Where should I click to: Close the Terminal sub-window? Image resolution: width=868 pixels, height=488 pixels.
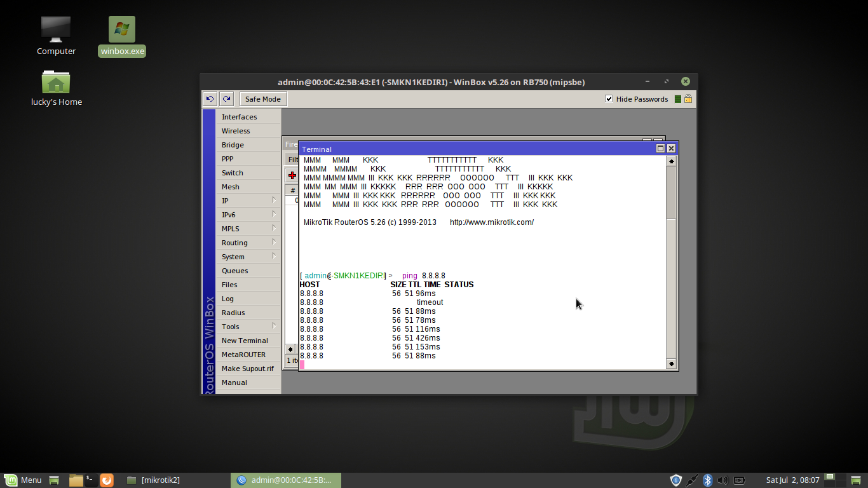pyautogui.click(x=671, y=149)
